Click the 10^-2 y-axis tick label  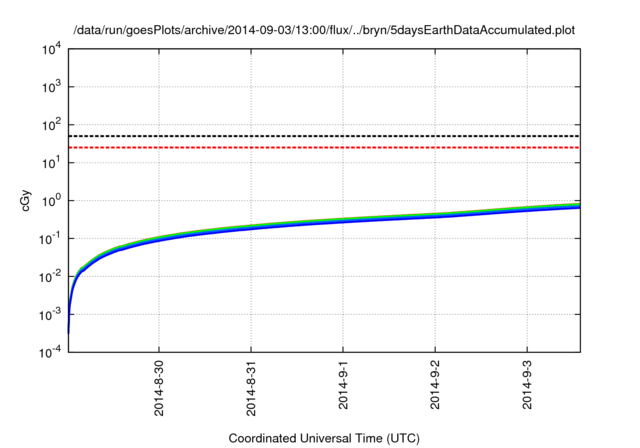[51, 277]
